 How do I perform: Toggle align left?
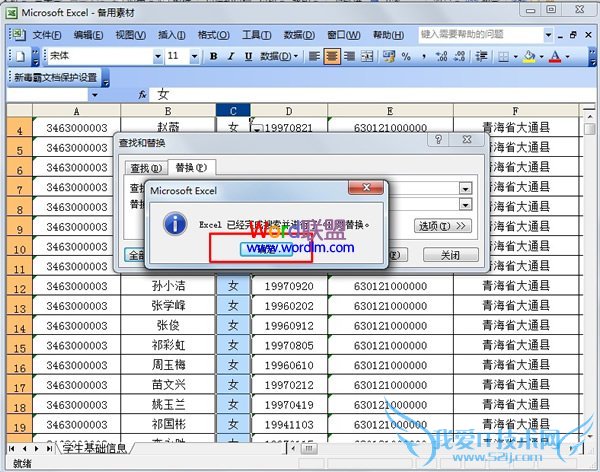coord(314,57)
